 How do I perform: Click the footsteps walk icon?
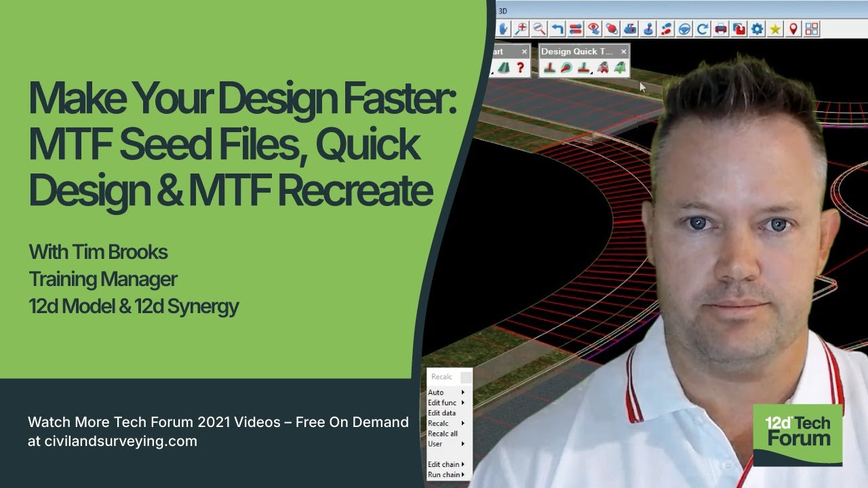click(667, 28)
